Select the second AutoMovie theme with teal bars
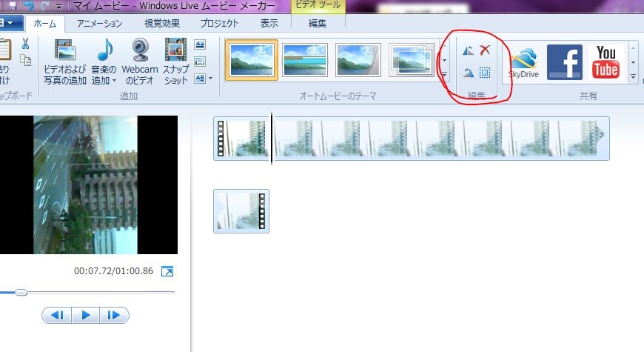The width and height of the screenshot is (644, 352). point(305,60)
